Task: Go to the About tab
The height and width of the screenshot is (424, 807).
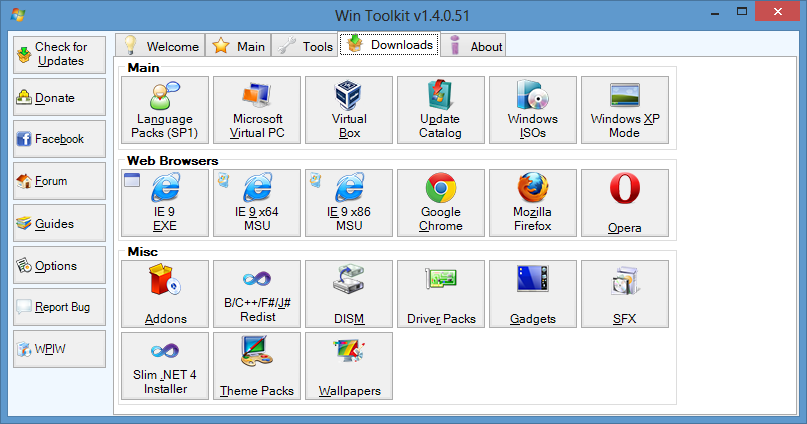Action: (475, 46)
